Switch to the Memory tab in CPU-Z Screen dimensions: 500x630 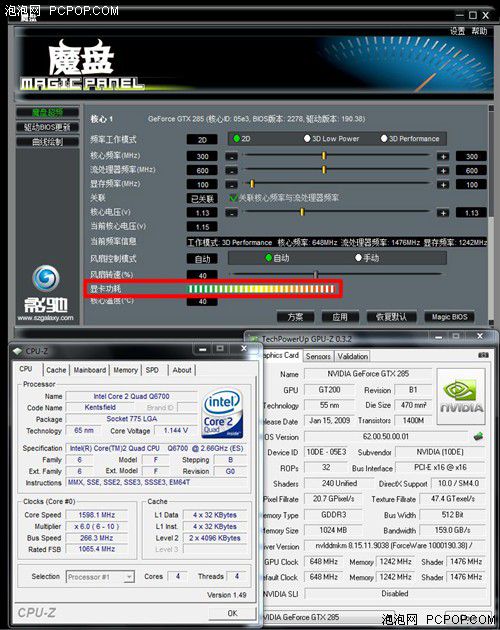(125, 370)
